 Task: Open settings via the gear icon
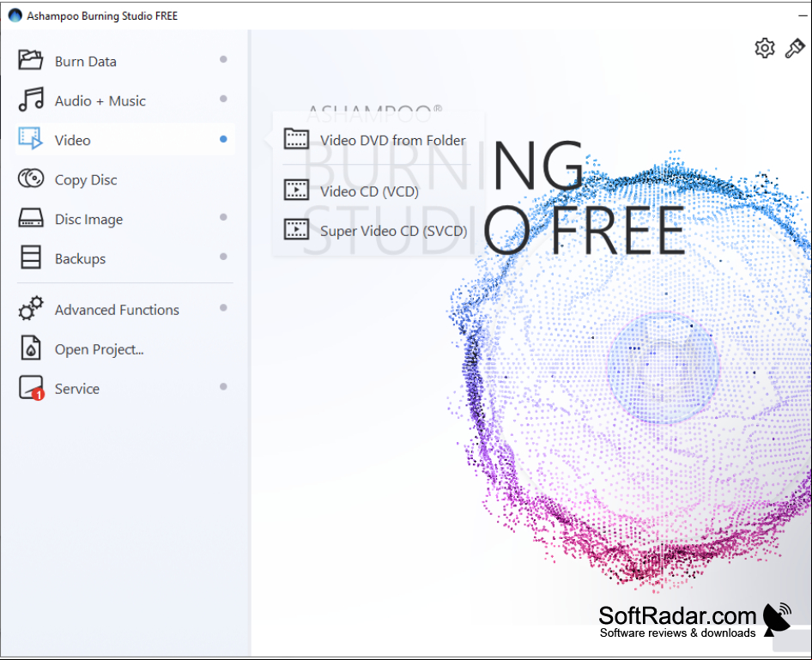[764, 48]
